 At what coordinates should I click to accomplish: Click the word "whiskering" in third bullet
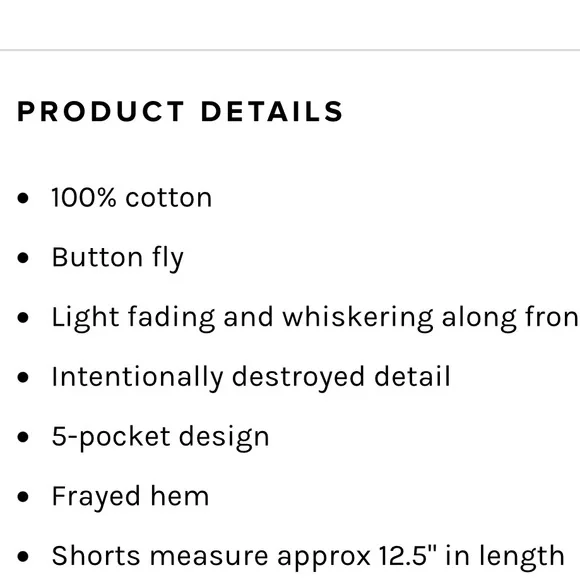click(358, 318)
